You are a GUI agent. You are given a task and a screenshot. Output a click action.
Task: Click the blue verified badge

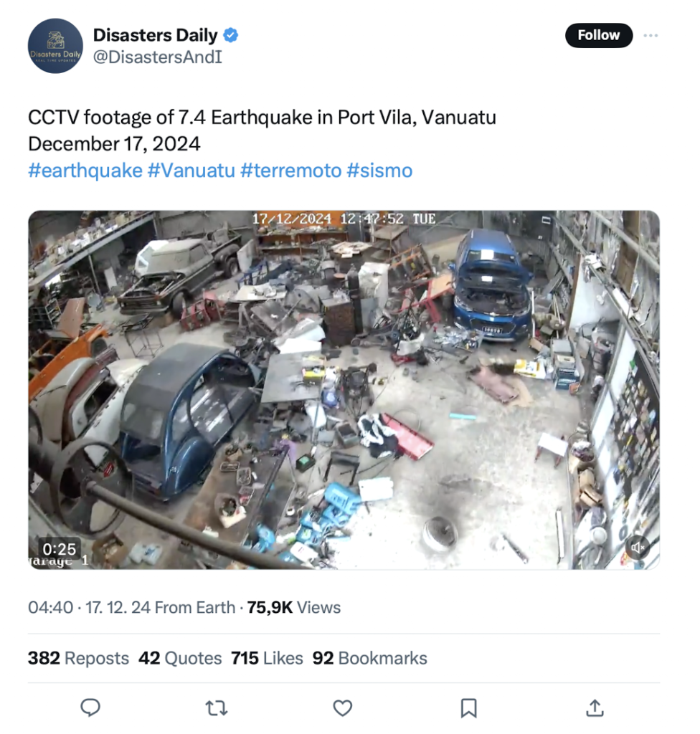(x=230, y=35)
